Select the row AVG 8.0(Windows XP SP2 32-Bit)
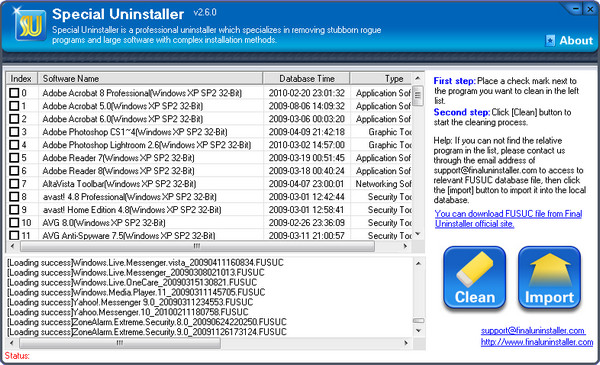 click(210, 223)
